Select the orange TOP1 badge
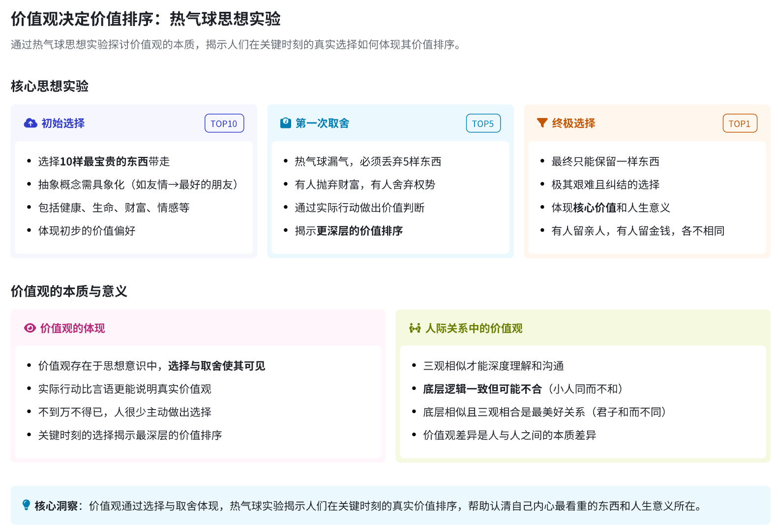Screen dimensions: 778x532 pyautogui.click(x=739, y=123)
